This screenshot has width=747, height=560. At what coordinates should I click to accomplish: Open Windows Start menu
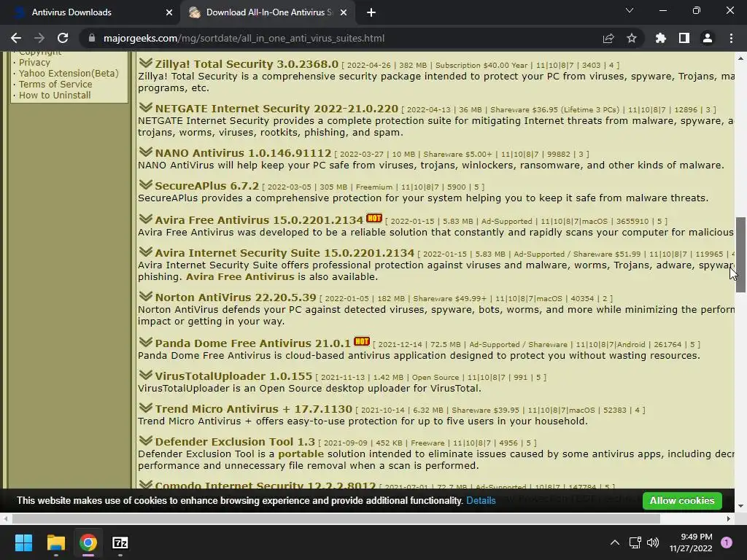click(23, 542)
